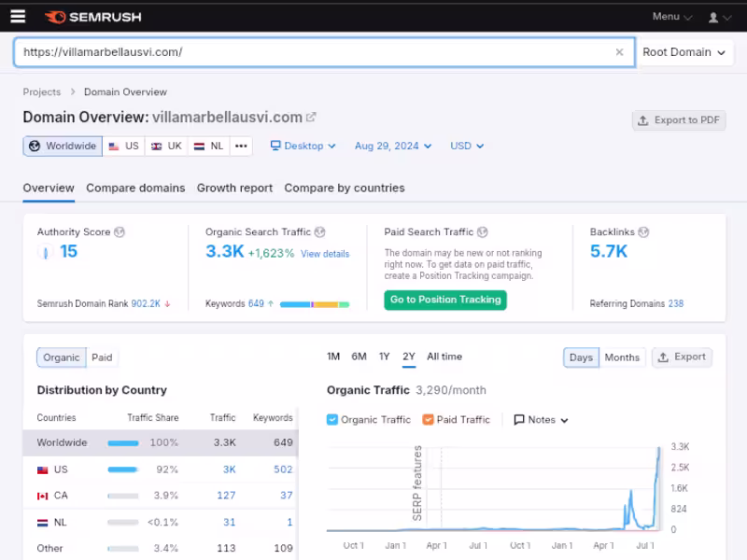Open the Aug 29, 2024 date picker
Image resolution: width=747 pixels, height=560 pixels.
pyautogui.click(x=393, y=147)
